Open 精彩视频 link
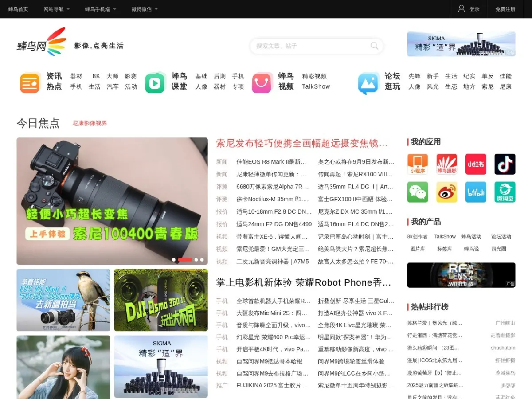The width and height of the screenshot is (532, 399). (314, 76)
